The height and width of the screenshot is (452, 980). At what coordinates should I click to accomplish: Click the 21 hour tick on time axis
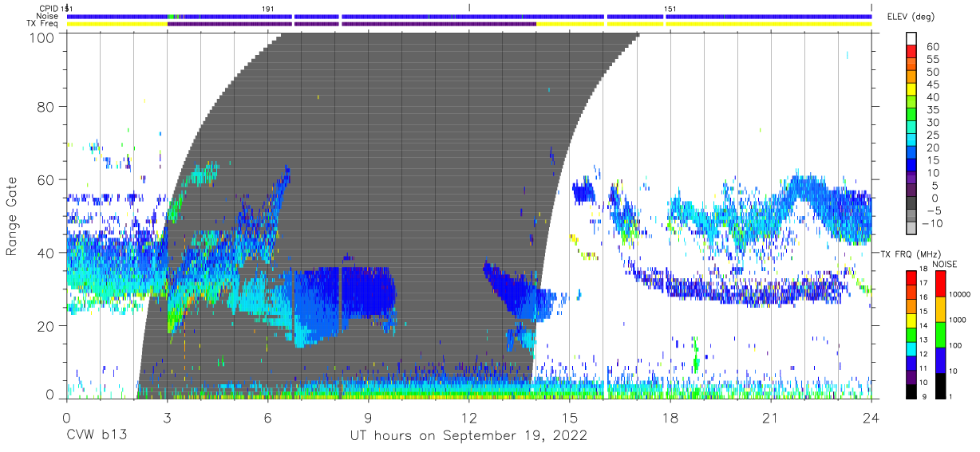click(x=771, y=417)
